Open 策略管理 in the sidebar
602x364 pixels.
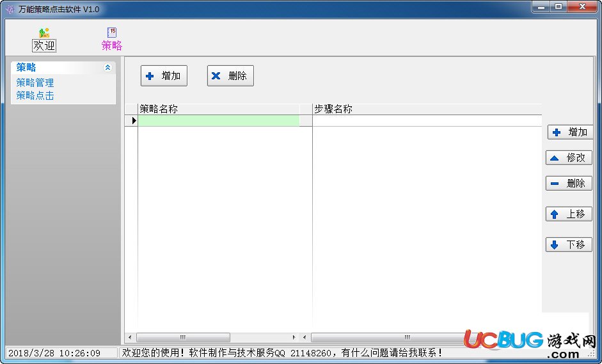point(35,83)
